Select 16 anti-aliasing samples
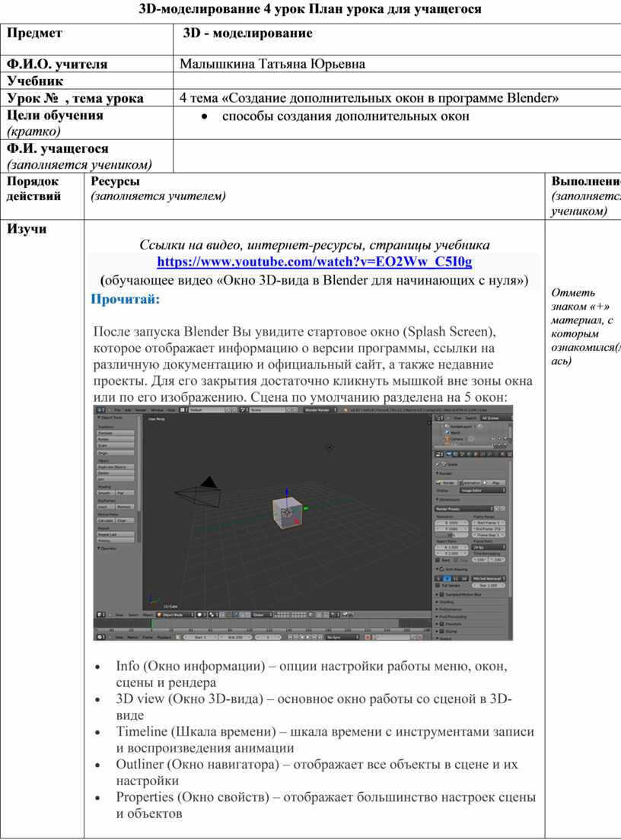The height and width of the screenshot is (840, 621). pos(464,578)
